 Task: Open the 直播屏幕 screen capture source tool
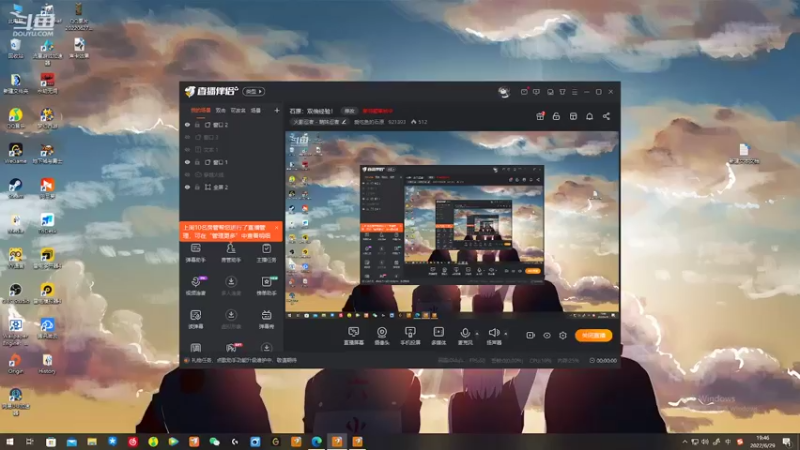pyautogui.click(x=354, y=336)
